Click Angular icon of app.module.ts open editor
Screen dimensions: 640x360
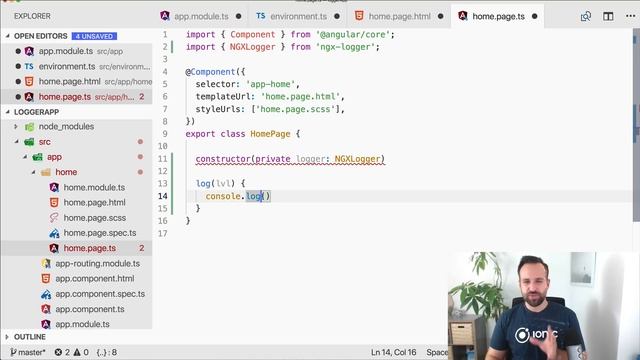click(x=29, y=51)
